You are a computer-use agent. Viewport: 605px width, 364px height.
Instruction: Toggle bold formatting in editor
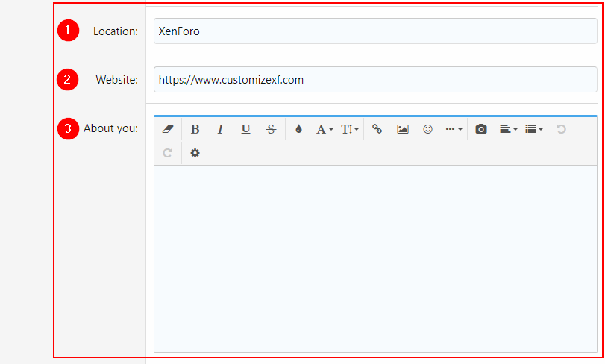(195, 129)
